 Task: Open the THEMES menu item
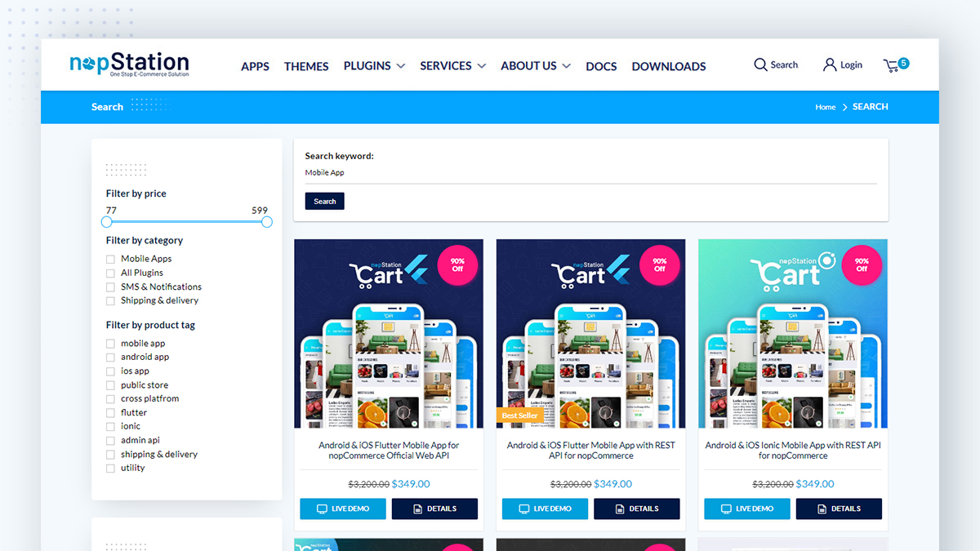click(306, 66)
